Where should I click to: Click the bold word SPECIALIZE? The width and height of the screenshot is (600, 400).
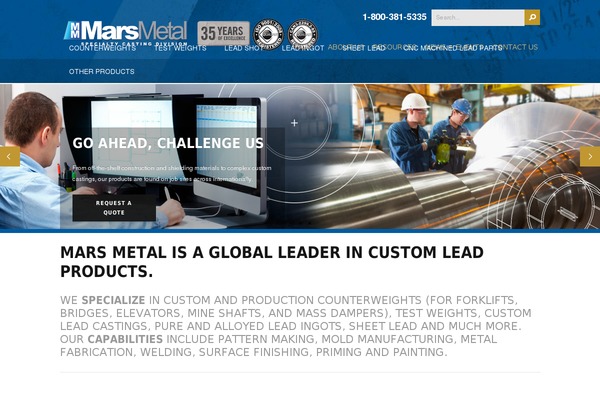[x=113, y=300]
